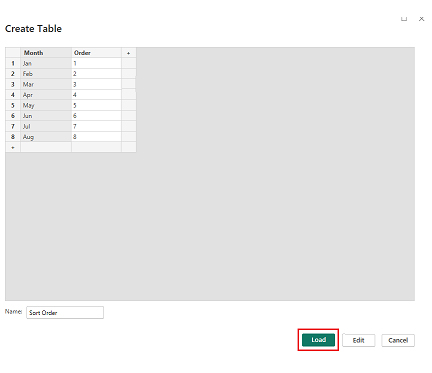This screenshot has height=373, width=432.
Task: Select row header 6
Action: (13, 116)
